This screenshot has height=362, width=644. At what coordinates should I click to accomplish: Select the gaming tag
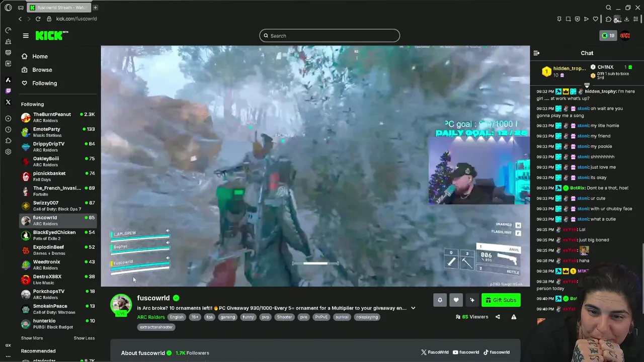click(227, 317)
